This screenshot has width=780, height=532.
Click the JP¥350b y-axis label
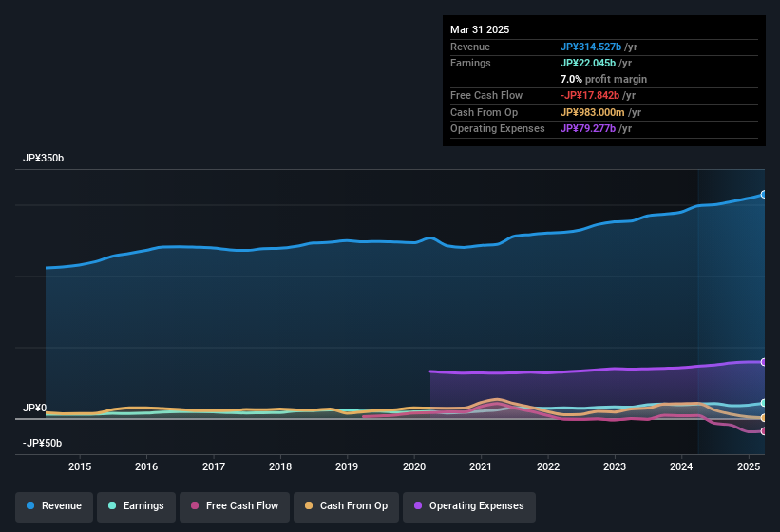pos(44,158)
